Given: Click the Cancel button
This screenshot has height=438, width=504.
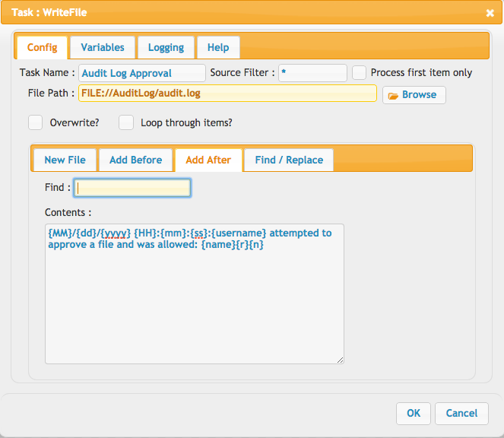Looking at the screenshot, I should [x=461, y=413].
